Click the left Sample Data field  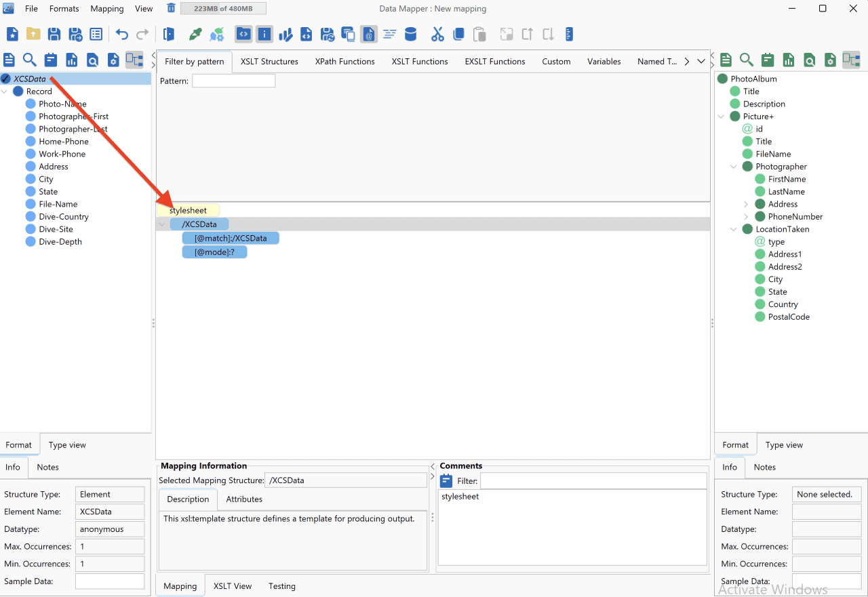[110, 581]
